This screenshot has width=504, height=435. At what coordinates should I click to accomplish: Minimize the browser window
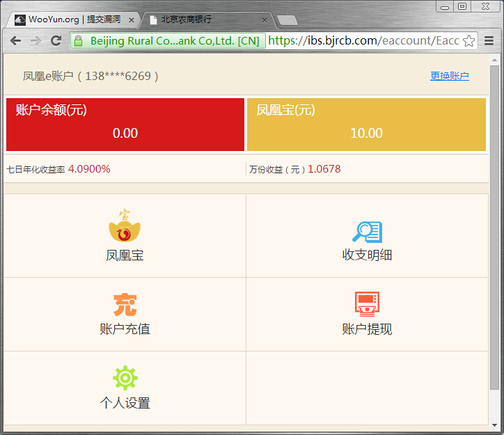445,6
